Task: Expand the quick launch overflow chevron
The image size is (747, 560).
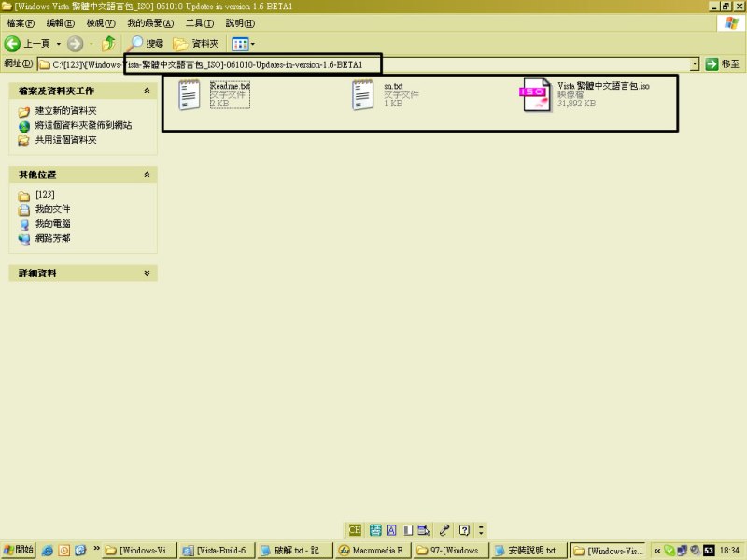Action: [96, 548]
